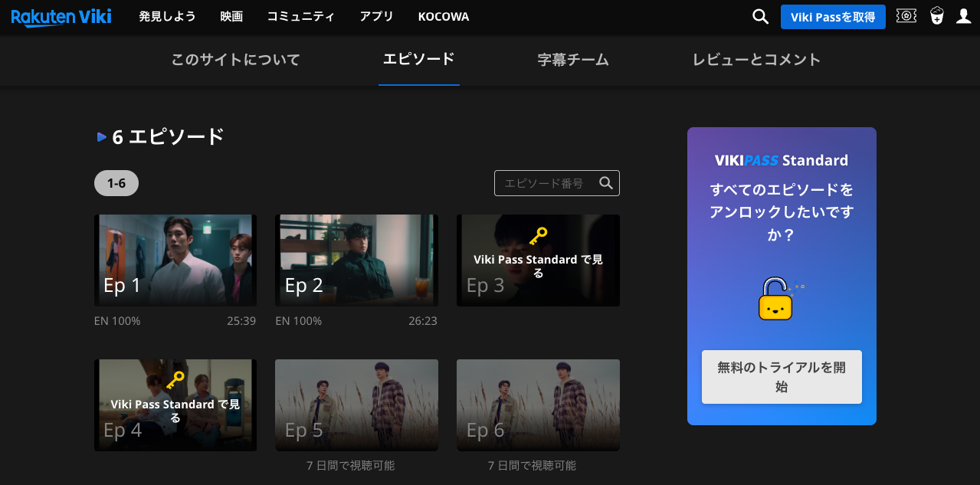
Task: Open the coupon ticket icon in header
Action: click(x=906, y=16)
